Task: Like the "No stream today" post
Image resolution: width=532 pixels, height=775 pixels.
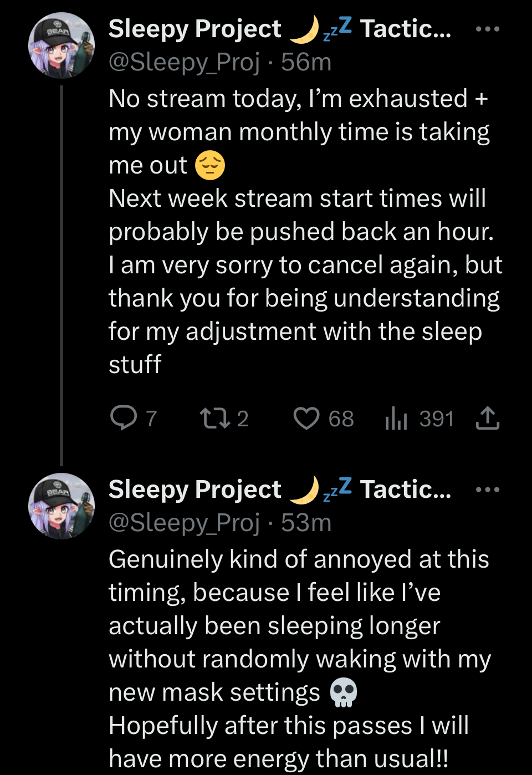Action: tap(306, 419)
